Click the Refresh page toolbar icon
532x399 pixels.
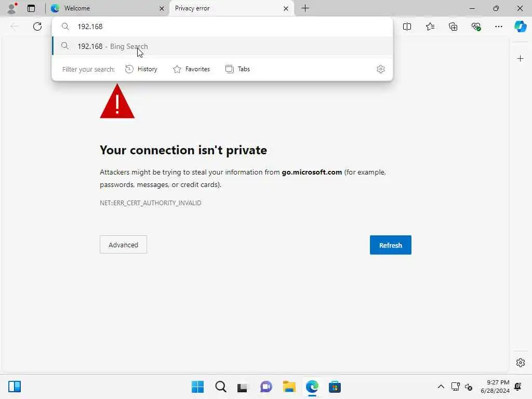pyautogui.click(x=37, y=26)
